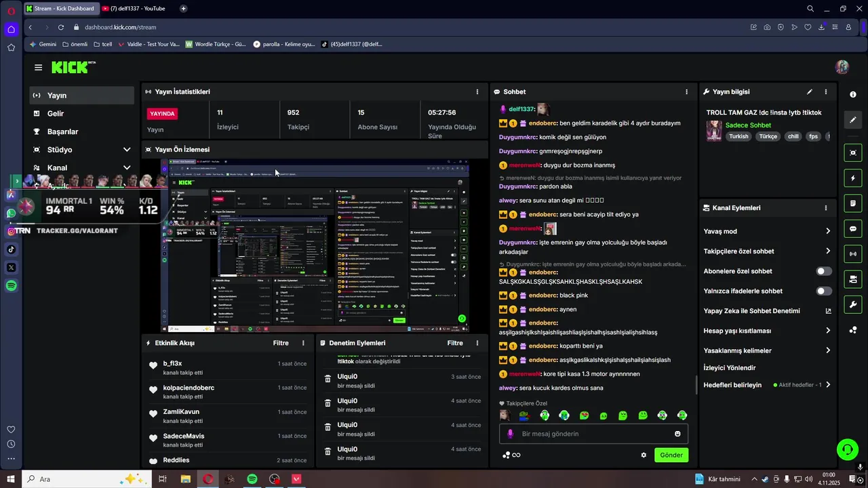The image size is (868, 488).
Task: Open Opera sidebar Spotify icon
Action: [11, 286]
